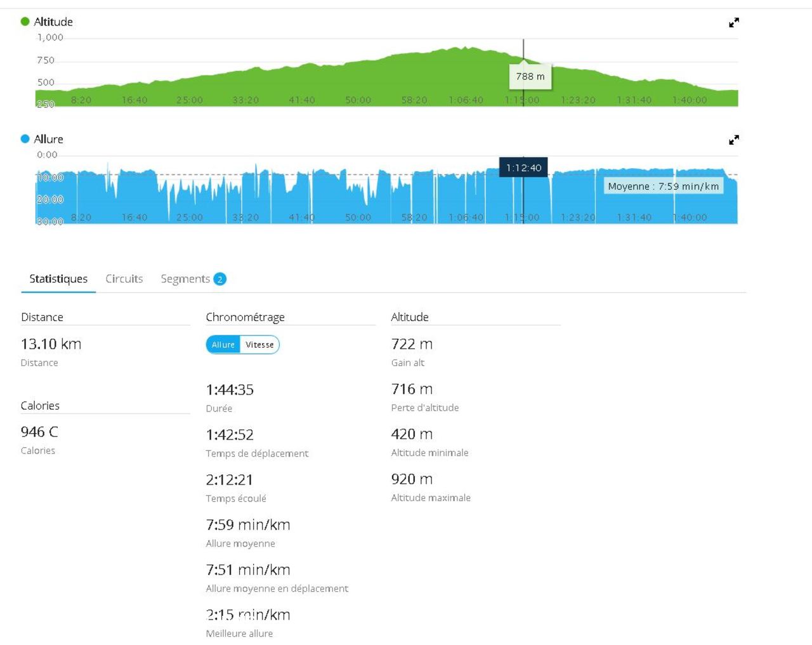This screenshot has height=645, width=812.
Task: Click the 788 m altitude tooltip
Action: pos(530,77)
